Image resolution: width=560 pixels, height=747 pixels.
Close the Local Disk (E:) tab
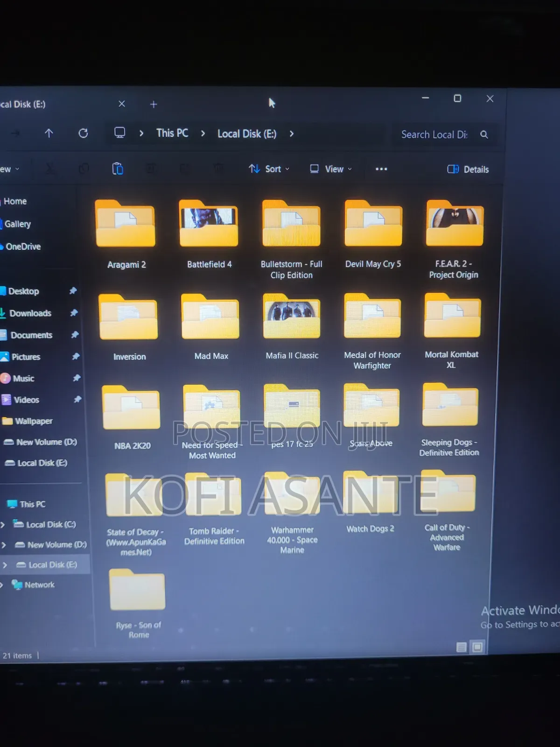[x=122, y=104]
